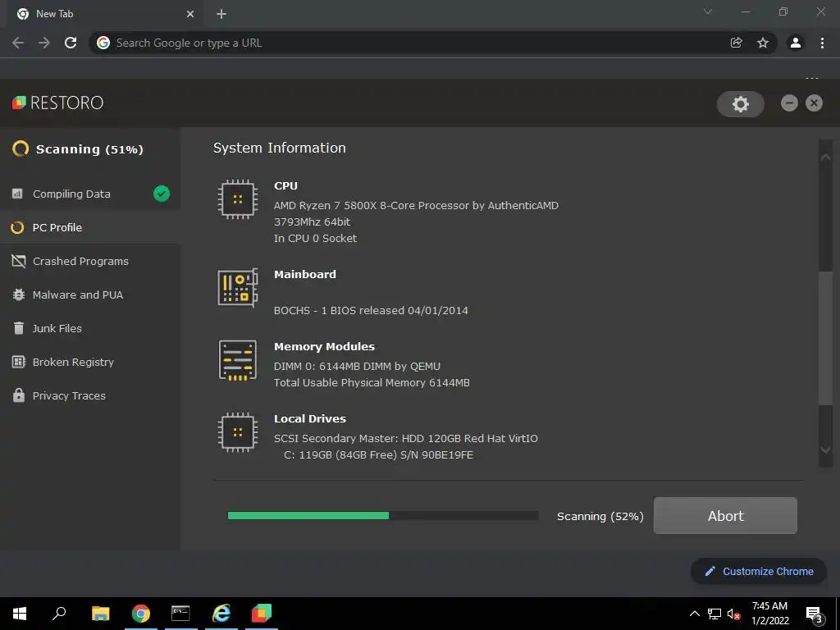Select the PC Profile step

[90, 228]
